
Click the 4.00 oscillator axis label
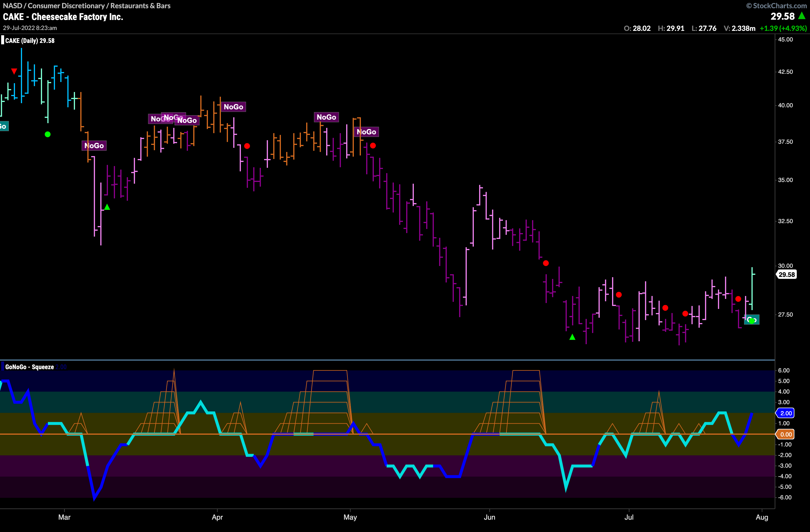pos(784,392)
